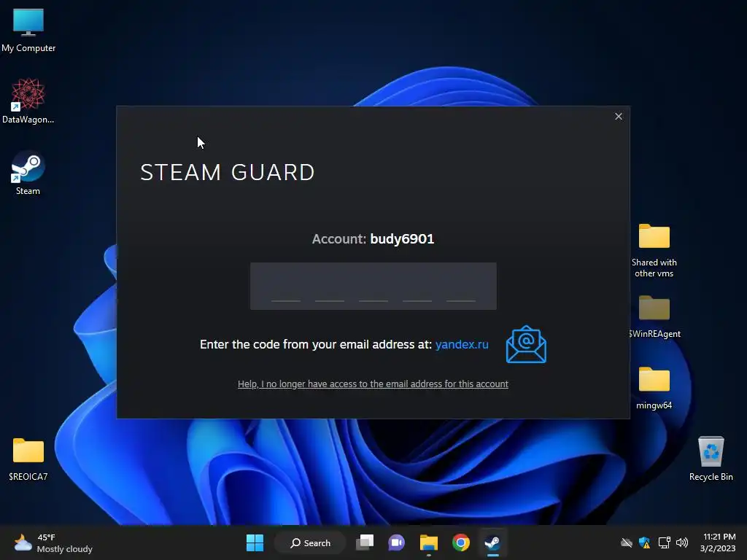Open the My Computer desktop icon
Image resolution: width=747 pixels, height=560 pixels.
(x=28, y=30)
